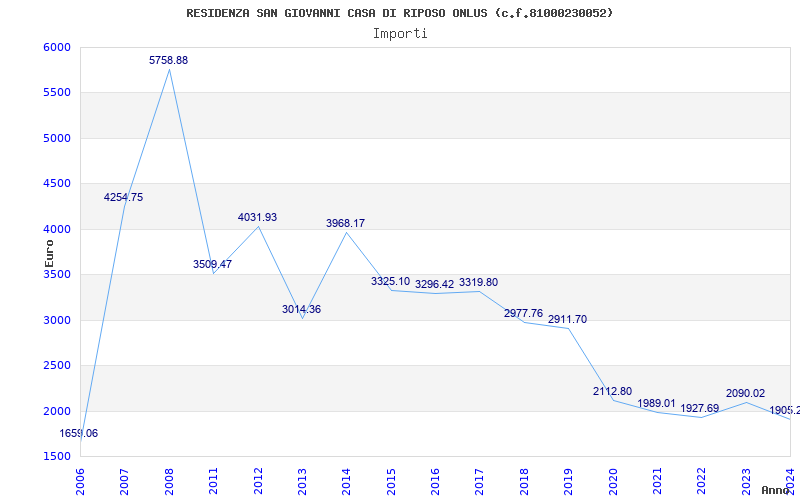Click the chart title RESIDENZA SAN GIOVANNI CASA DI RIPOSO ONLUS
The height and width of the screenshot is (500, 800).
pyautogui.click(x=399, y=13)
